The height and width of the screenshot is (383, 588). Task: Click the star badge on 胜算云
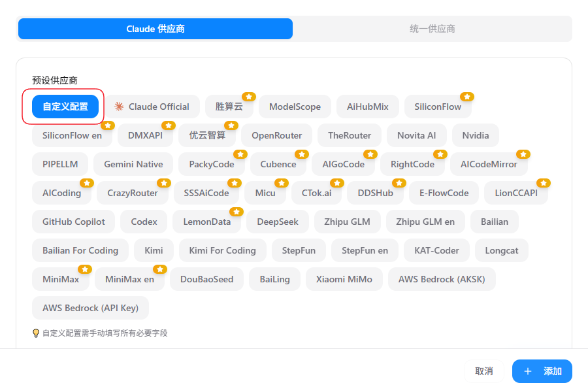[249, 97]
